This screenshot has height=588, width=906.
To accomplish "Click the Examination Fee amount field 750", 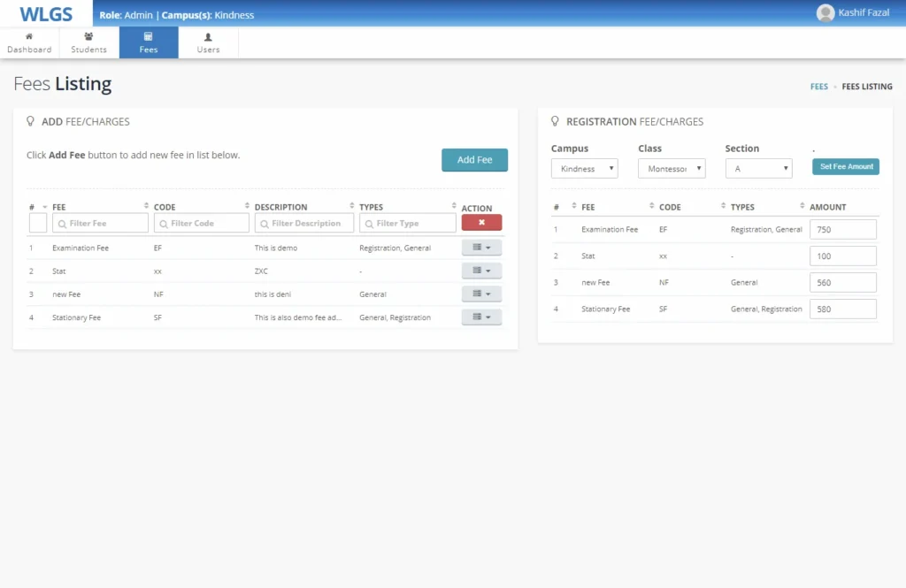I will [842, 230].
